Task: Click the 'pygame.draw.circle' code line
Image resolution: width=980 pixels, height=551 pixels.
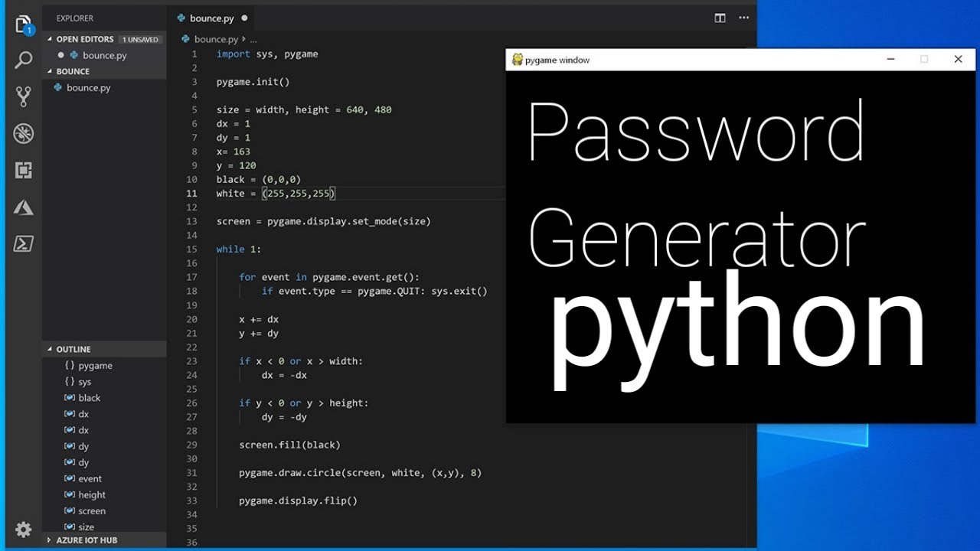Action: tap(361, 473)
